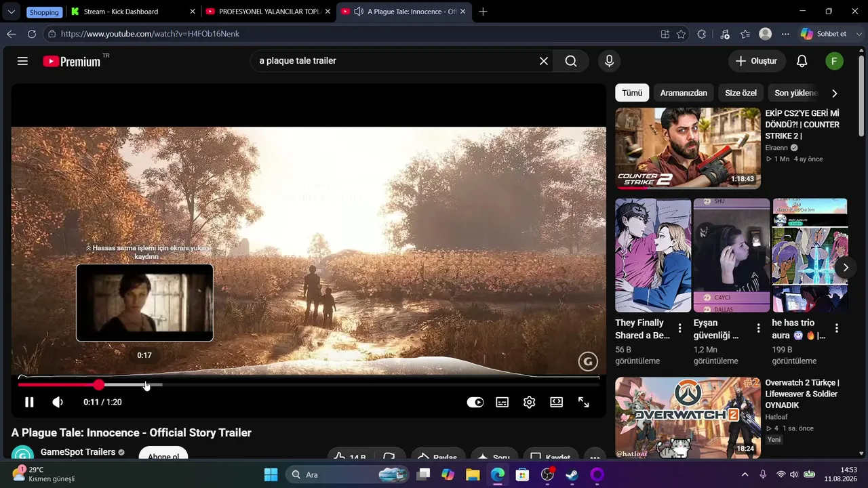
Task: Open Steam from the taskbar
Action: tap(572, 474)
